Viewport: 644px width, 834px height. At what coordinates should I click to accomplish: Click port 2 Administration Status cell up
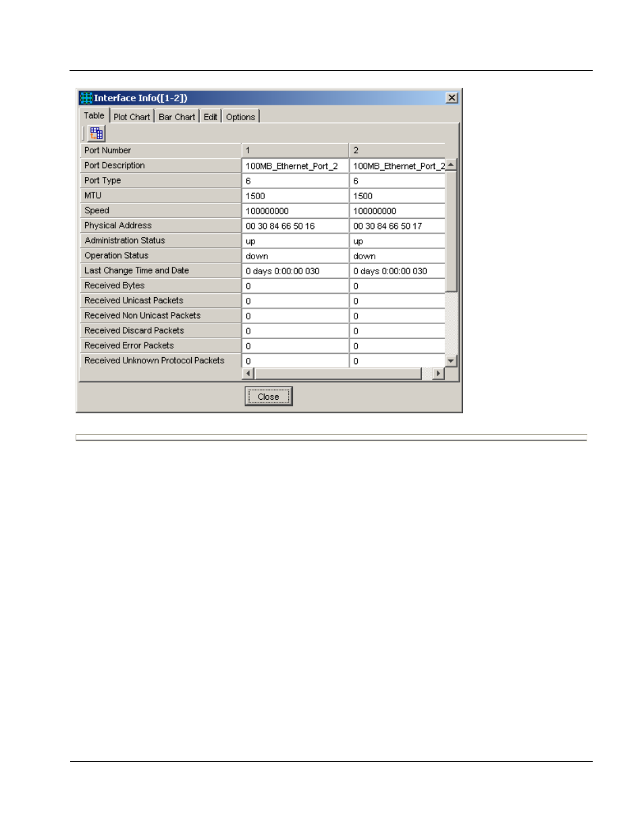(x=397, y=241)
